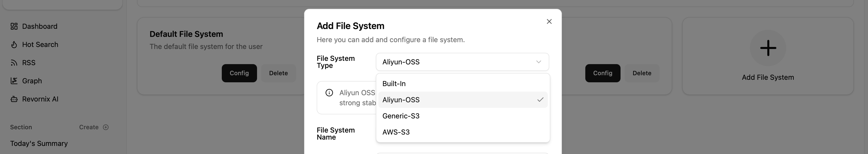
Task: Pick Generic-S3 file system type
Action: click(401, 116)
